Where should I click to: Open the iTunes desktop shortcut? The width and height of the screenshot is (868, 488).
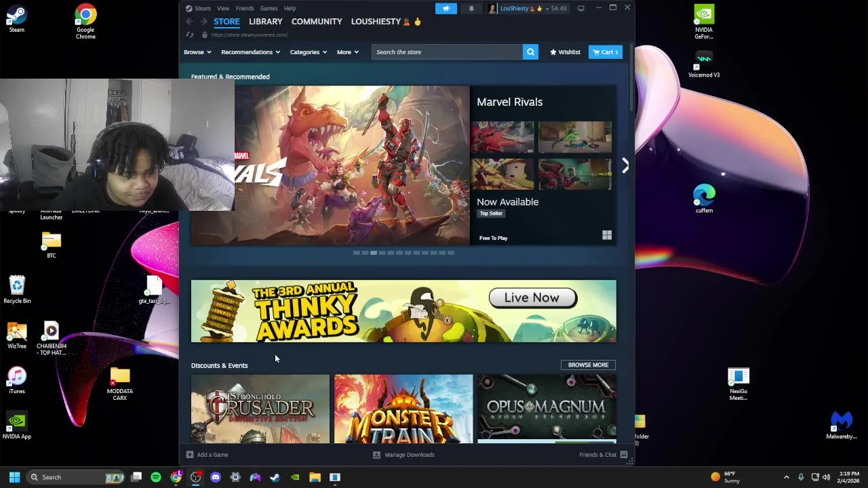tap(17, 380)
